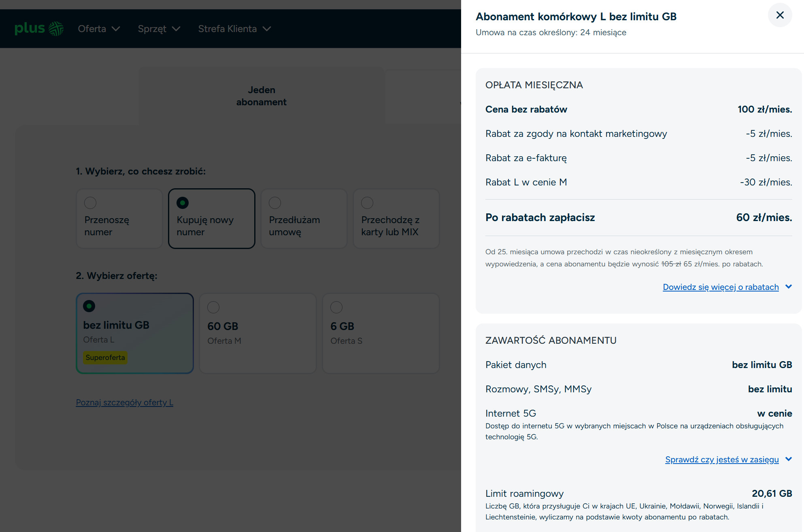Screen dimensions: 804x532
Task: Close the subscription details panel
Action: click(780, 15)
